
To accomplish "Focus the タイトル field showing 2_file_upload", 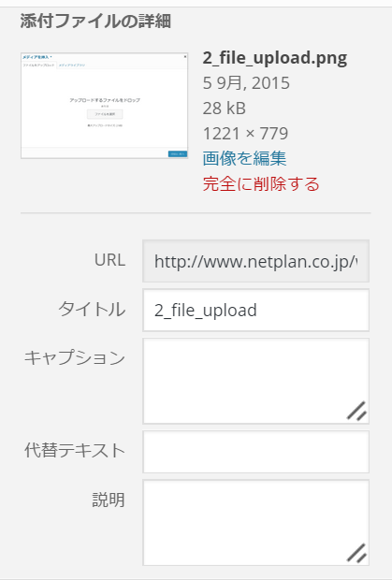I will [x=256, y=311].
